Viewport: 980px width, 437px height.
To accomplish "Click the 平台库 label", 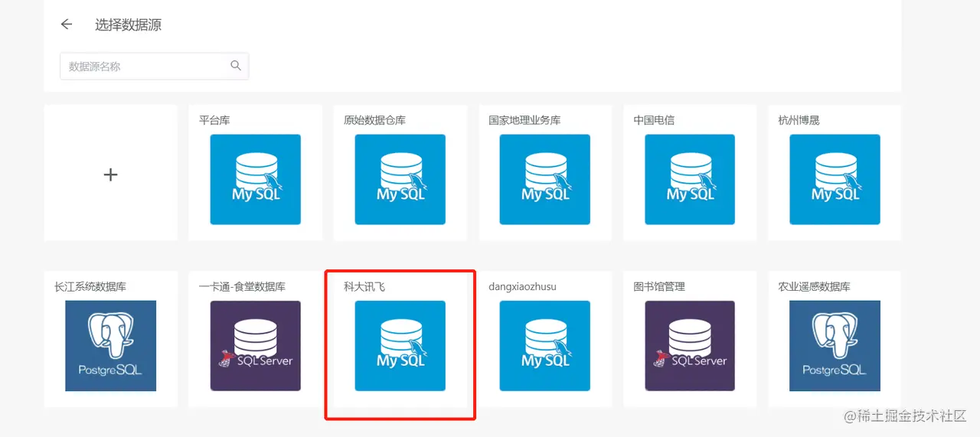I will [215, 120].
